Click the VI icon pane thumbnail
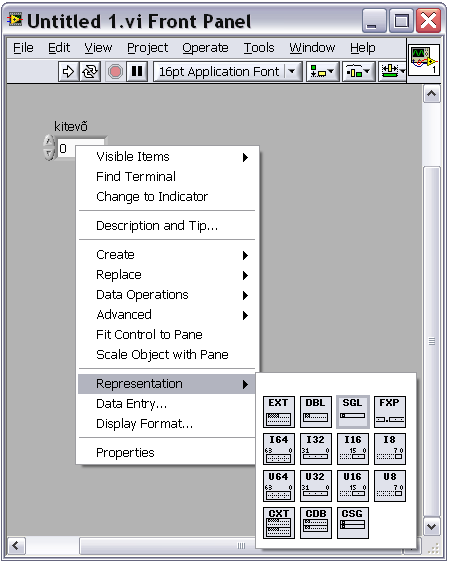 (x=424, y=60)
